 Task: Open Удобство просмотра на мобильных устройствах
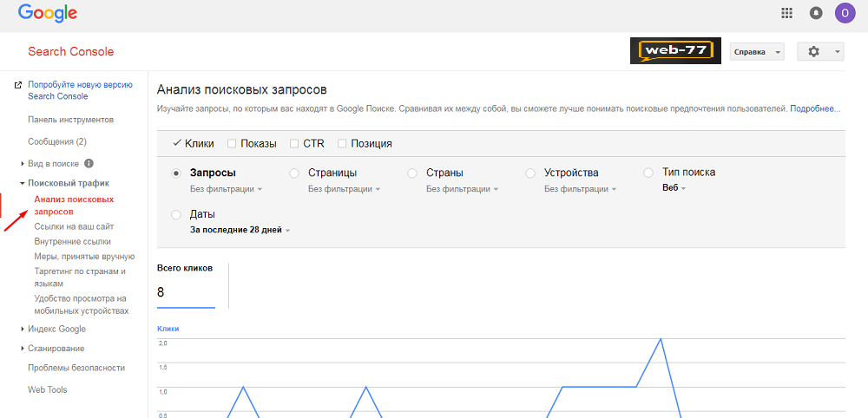(82, 304)
